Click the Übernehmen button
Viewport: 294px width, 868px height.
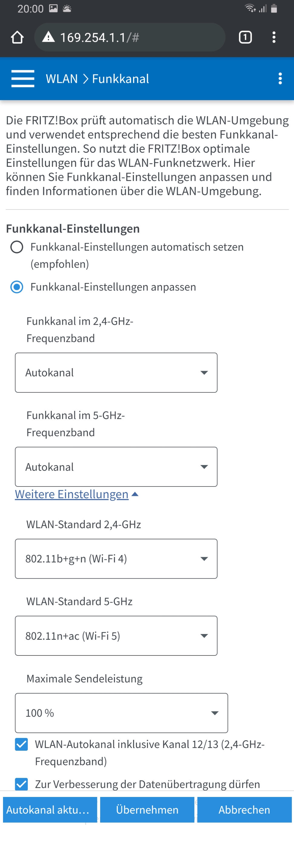[x=147, y=810]
